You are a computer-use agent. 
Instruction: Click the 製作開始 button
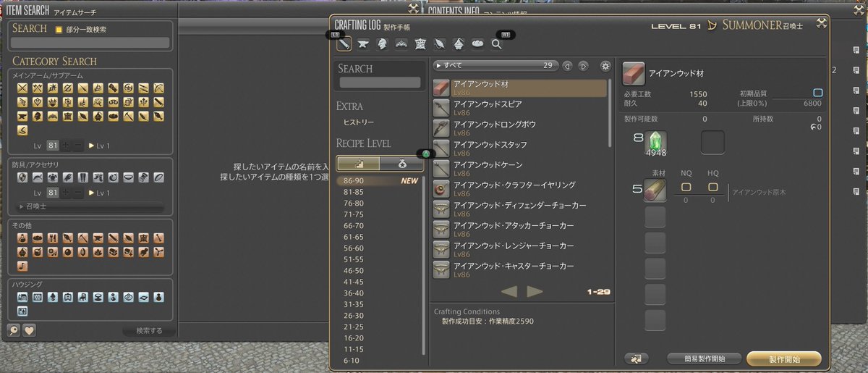(784, 358)
